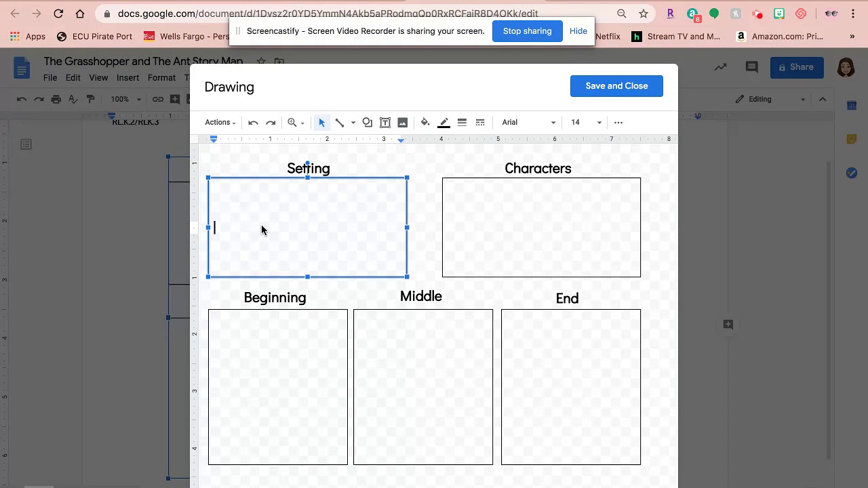The width and height of the screenshot is (868, 488).
Task: Select the Line tool
Action: pyautogui.click(x=340, y=123)
